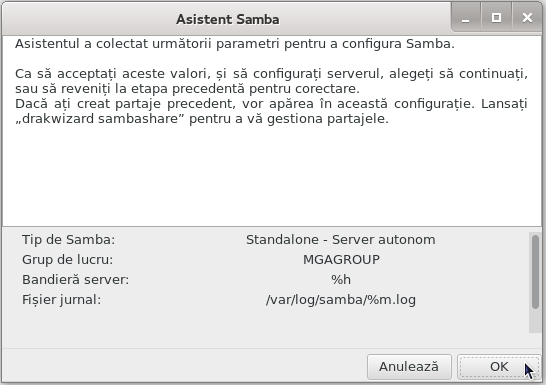This screenshot has width=546, height=385.
Task: Click the %h server banner value
Action: (341, 280)
